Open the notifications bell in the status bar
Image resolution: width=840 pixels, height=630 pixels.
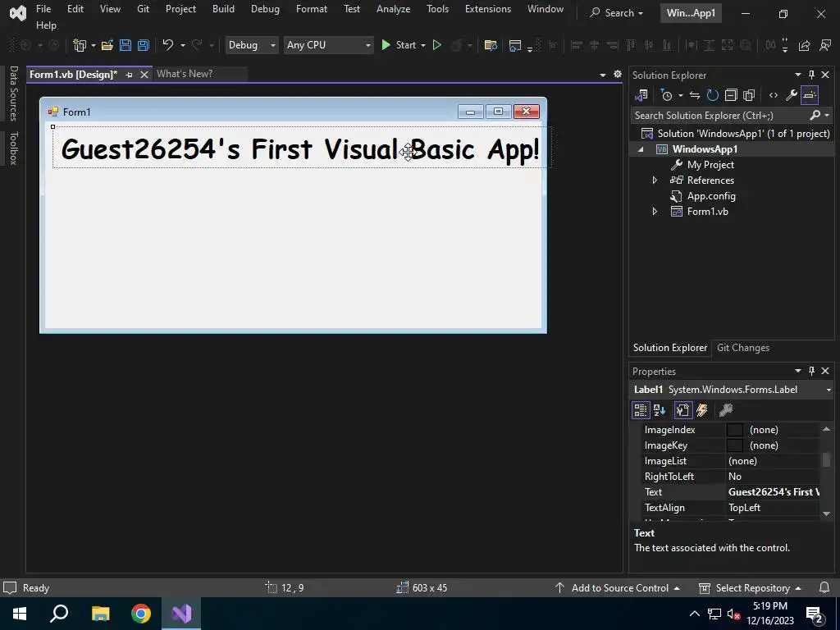(824, 587)
